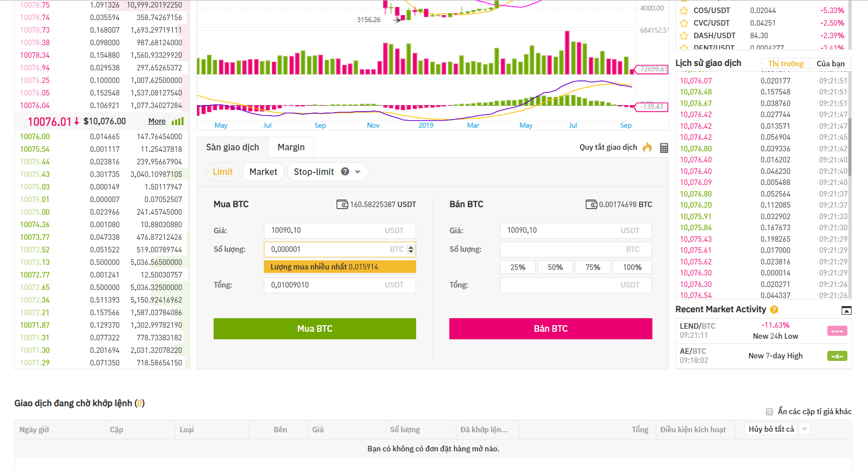Open the calculator icon near trading rules
The width and height of the screenshot is (868, 474).
tap(664, 148)
